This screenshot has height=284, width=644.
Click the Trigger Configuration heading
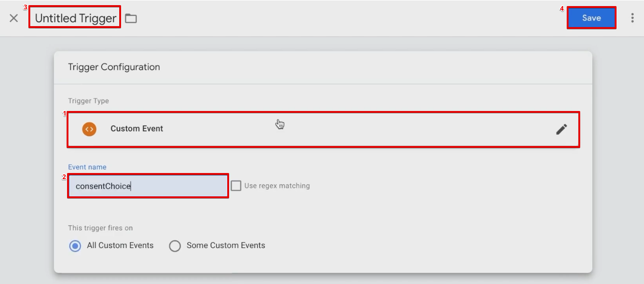click(114, 67)
